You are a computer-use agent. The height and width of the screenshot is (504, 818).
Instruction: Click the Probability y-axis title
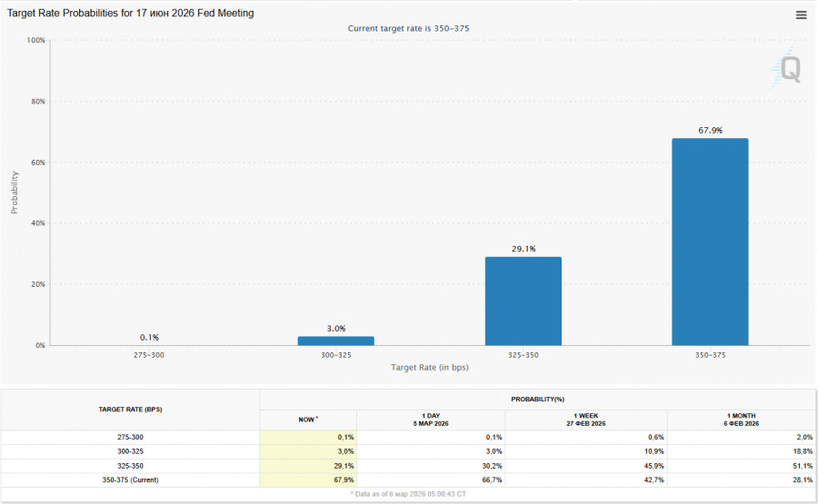pos(14,193)
